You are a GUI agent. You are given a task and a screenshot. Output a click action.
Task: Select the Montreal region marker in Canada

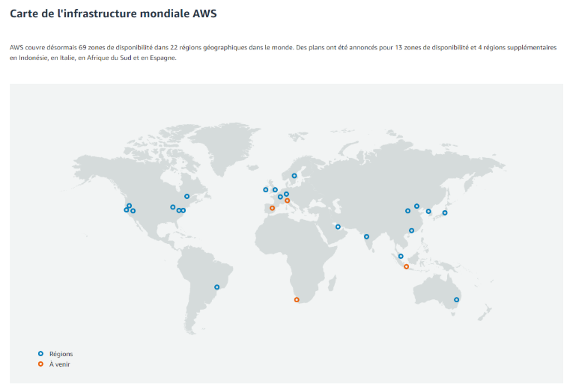tap(187, 196)
